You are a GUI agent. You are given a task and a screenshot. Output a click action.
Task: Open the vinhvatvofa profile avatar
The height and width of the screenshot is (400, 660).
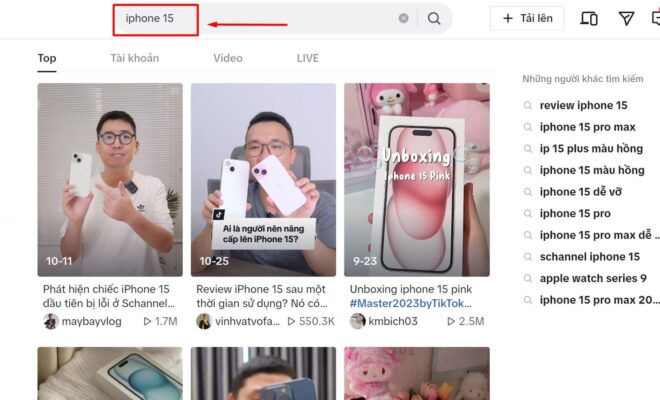(x=204, y=321)
